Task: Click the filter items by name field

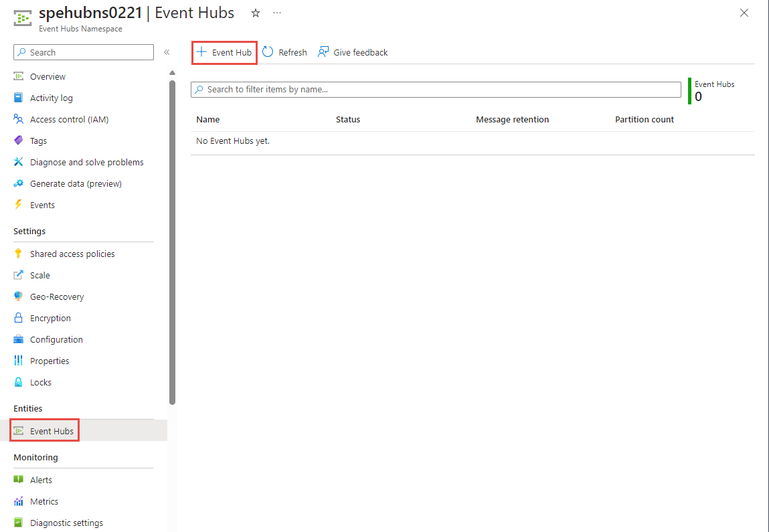Action: pyautogui.click(x=436, y=90)
